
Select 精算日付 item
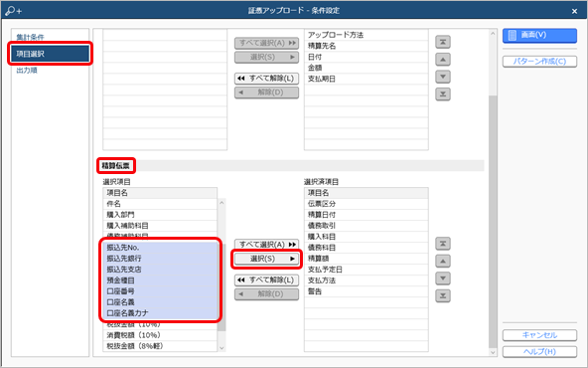366,215
